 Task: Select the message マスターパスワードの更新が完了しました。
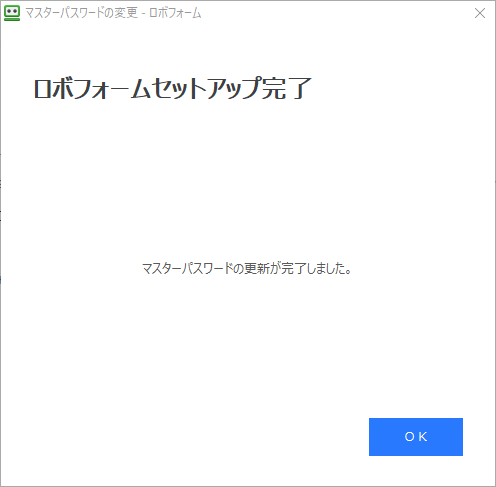(247, 269)
